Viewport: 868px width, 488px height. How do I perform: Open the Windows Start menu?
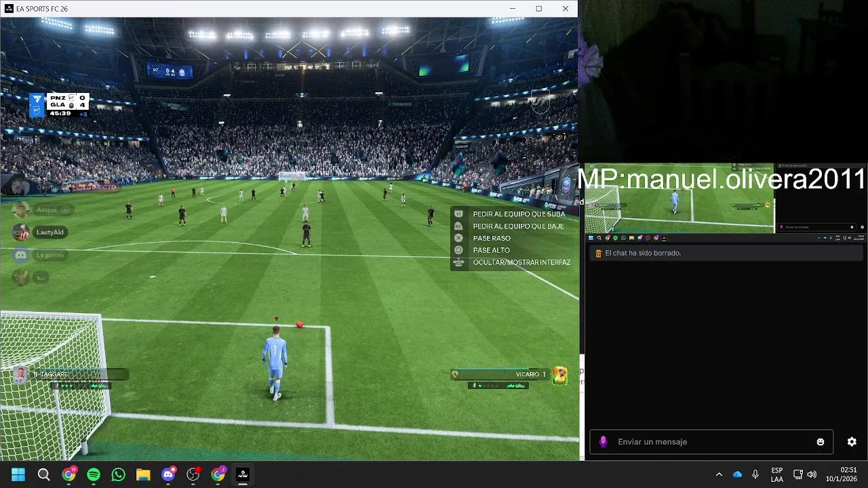(x=18, y=474)
